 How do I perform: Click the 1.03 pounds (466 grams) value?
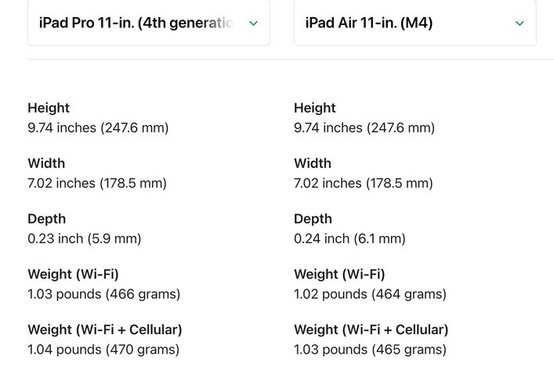[x=104, y=294]
